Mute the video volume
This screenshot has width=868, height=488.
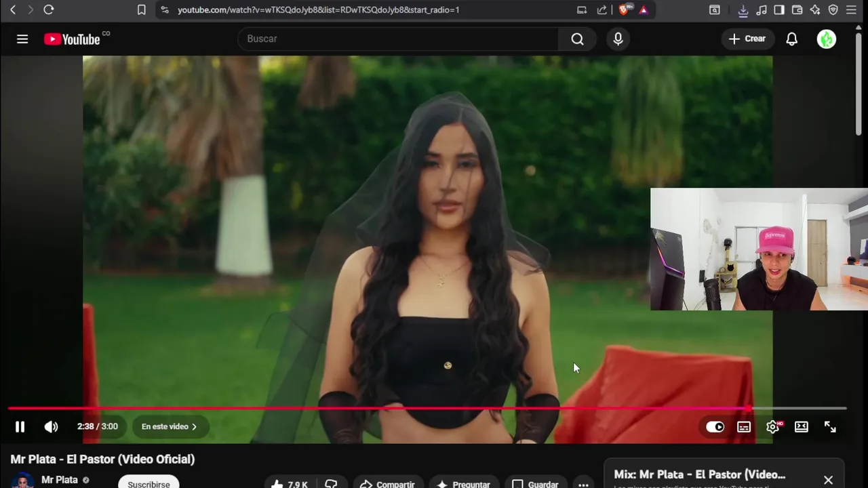(x=51, y=427)
